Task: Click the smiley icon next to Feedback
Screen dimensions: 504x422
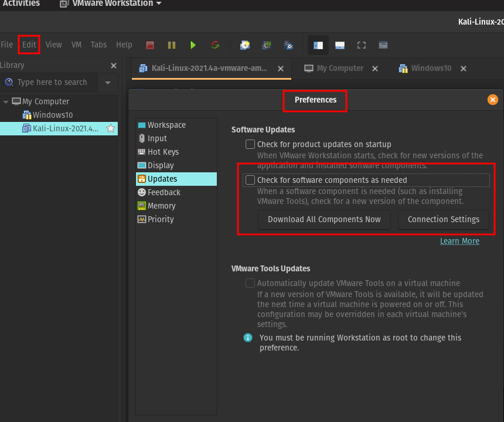Action: [x=142, y=192]
